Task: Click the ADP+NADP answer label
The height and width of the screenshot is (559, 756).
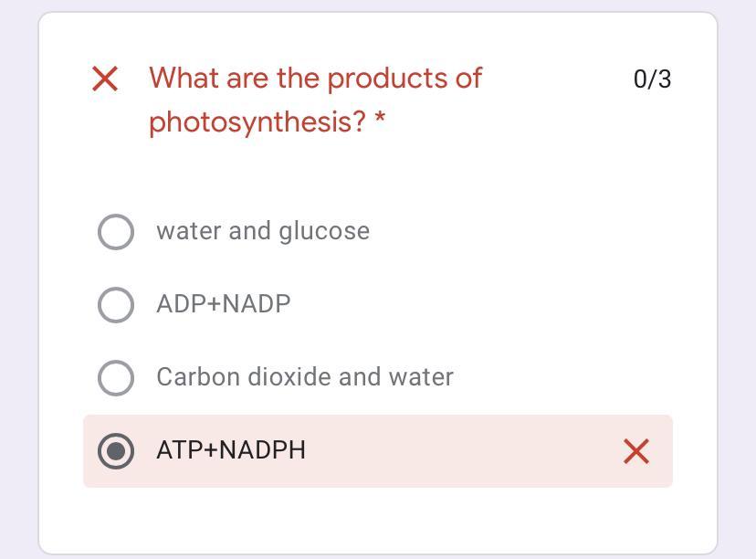Action: [x=224, y=304]
